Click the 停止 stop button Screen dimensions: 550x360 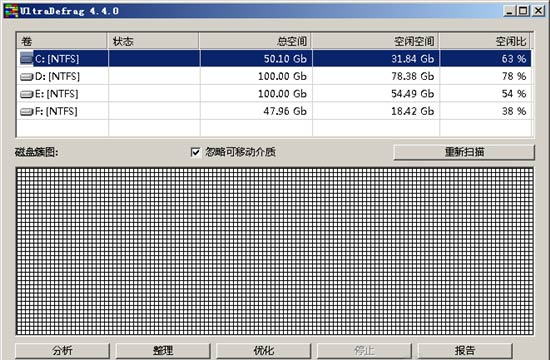[x=364, y=351]
